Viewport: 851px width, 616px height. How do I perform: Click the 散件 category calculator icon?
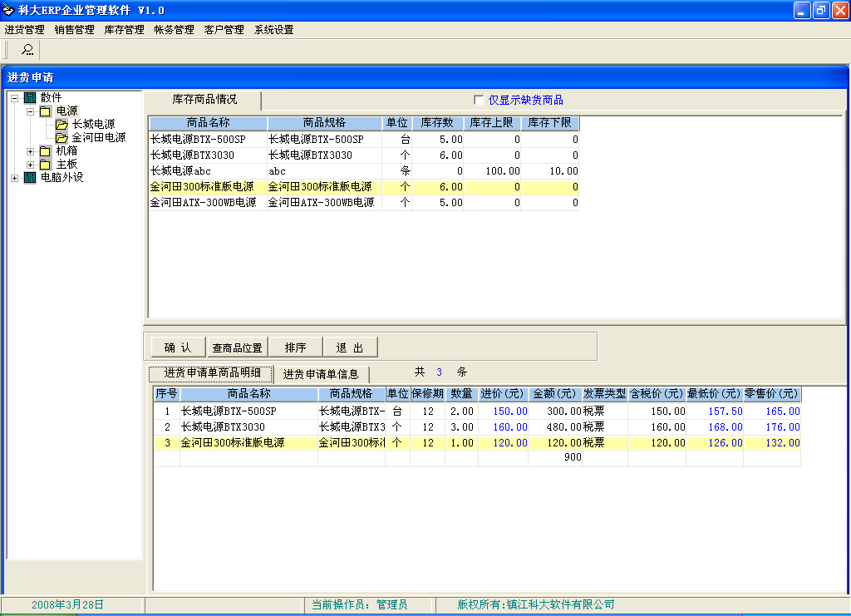click(30, 98)
